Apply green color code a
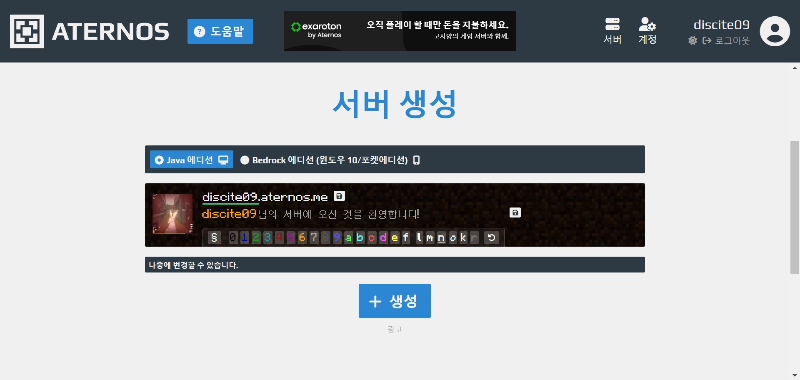Viewport: 800px width, 380px height. [348, 238]
